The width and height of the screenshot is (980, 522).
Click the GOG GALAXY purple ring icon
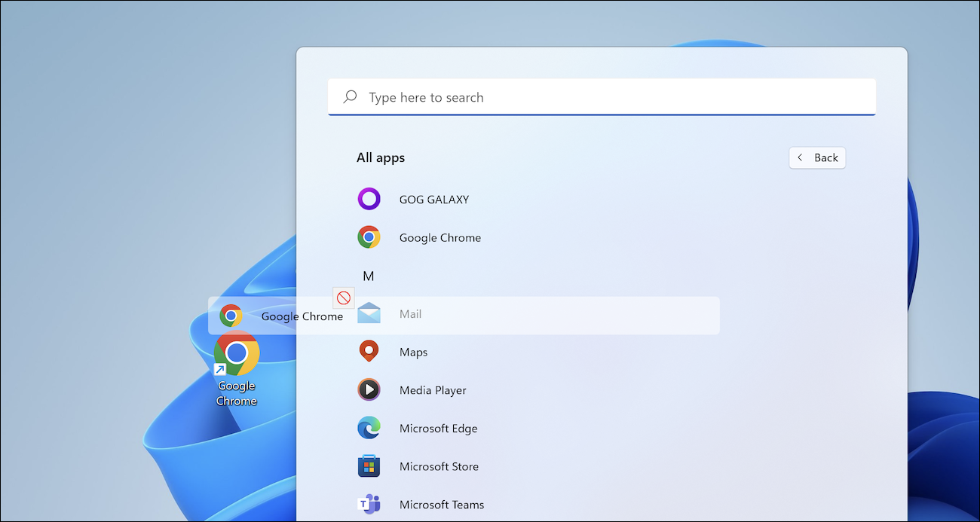[369, 199]
